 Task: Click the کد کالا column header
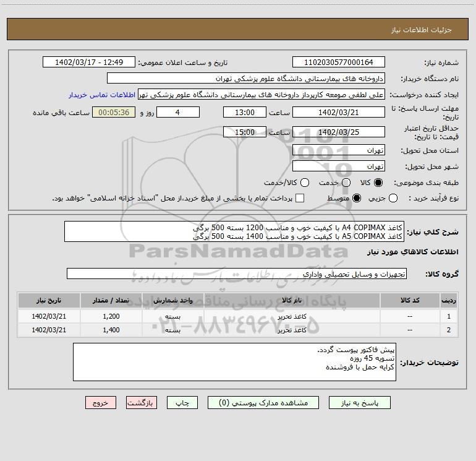410,300
